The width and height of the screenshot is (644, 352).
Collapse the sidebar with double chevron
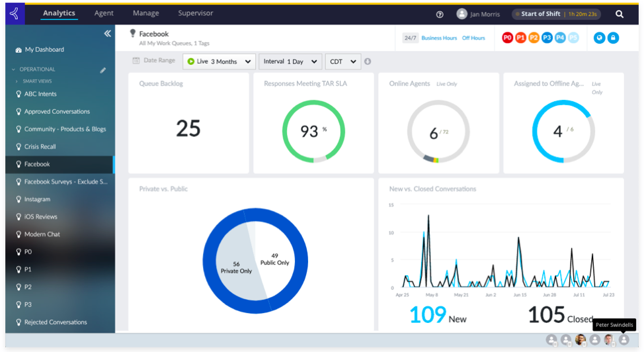[107, 34]
